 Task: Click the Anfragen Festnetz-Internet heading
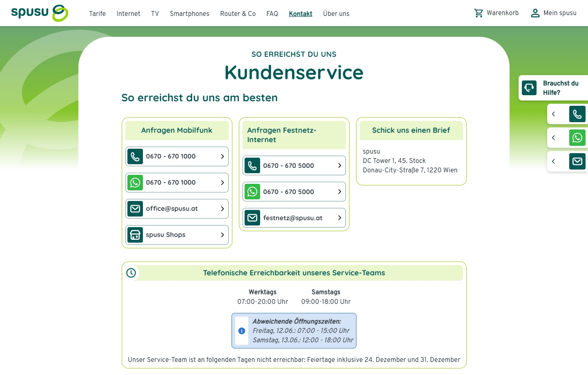[282, 135]
